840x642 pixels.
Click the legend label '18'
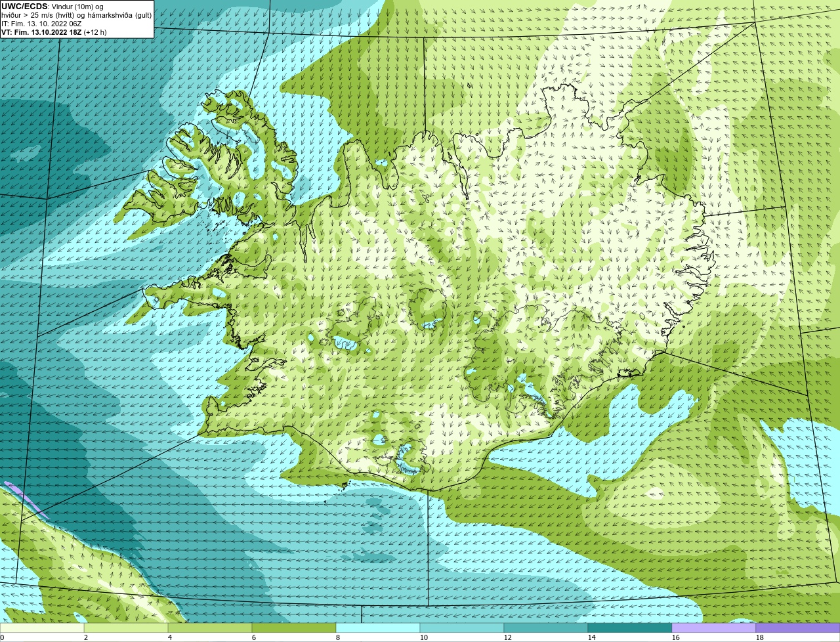pyautogui.click(x=760, y=637)
